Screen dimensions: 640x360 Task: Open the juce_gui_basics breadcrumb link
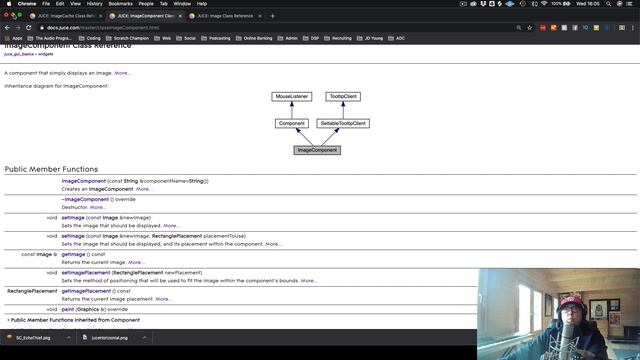(x=19, y=54)
